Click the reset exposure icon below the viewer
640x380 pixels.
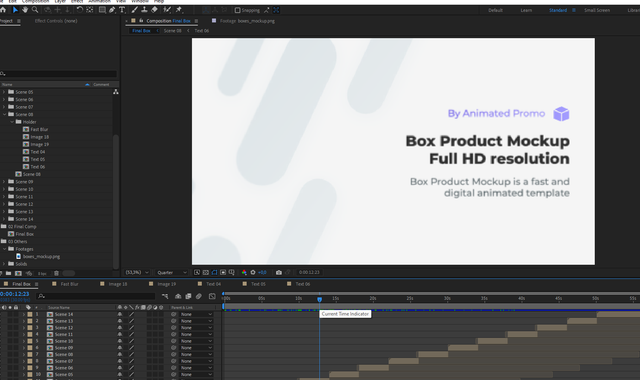(253, 272)
